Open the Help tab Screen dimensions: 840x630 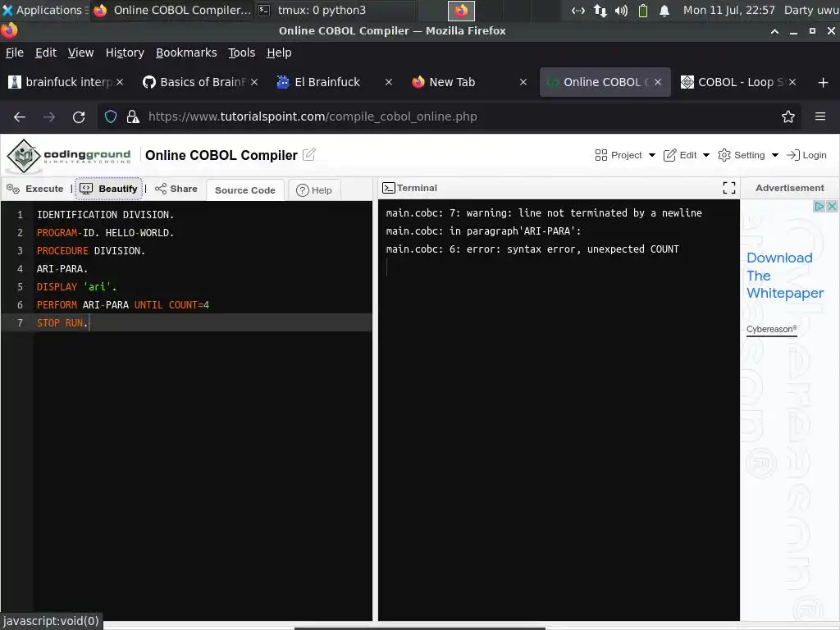point(314,190)
